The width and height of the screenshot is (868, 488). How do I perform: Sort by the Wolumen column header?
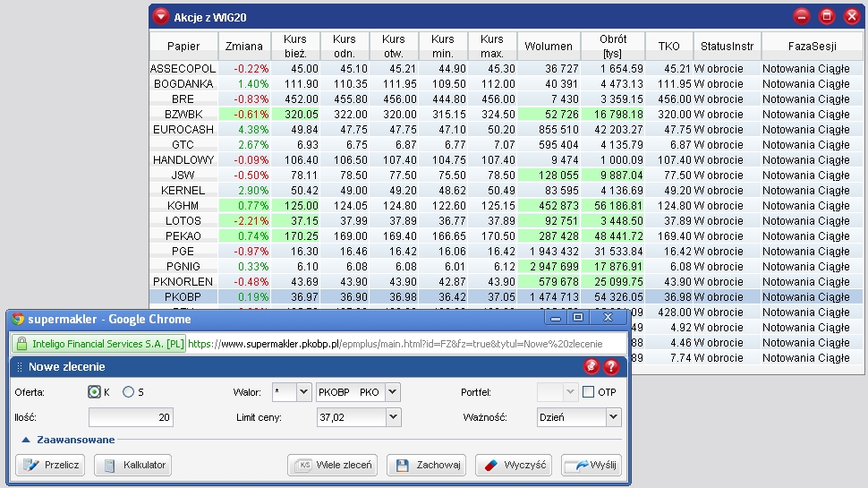coord(548,47)
